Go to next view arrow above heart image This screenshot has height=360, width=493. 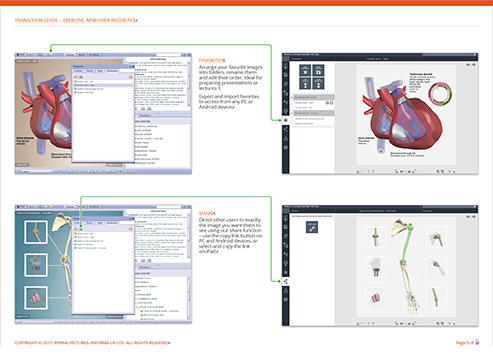coord(474,65)
